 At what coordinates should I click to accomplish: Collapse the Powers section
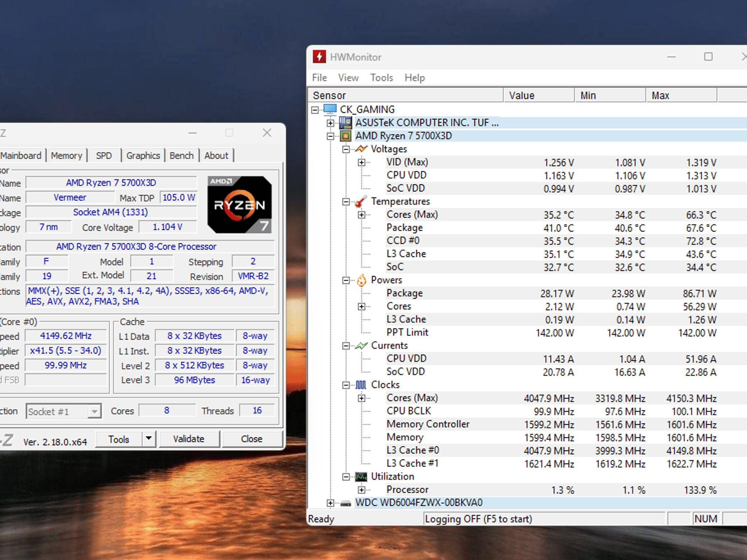coord(346,280)
